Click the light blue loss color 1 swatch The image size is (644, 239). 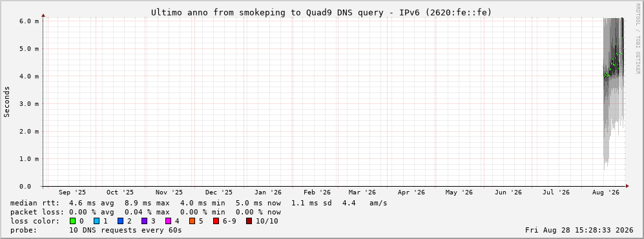[x=96, y=221]
